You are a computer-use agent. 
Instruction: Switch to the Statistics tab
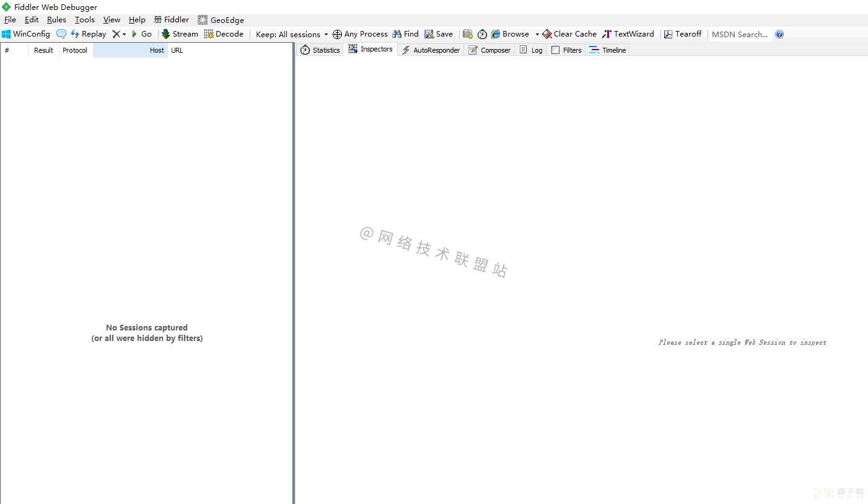[x=320, y=50]
